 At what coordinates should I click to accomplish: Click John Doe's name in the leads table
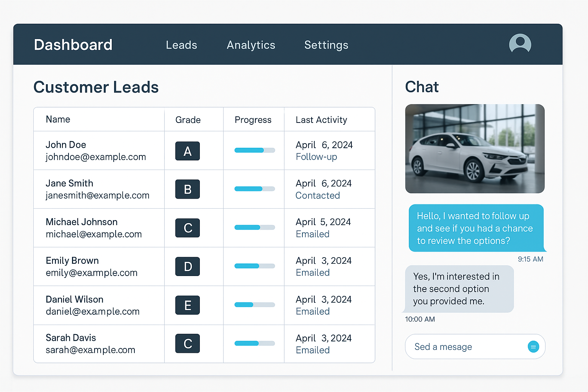[x=66, y=145]
